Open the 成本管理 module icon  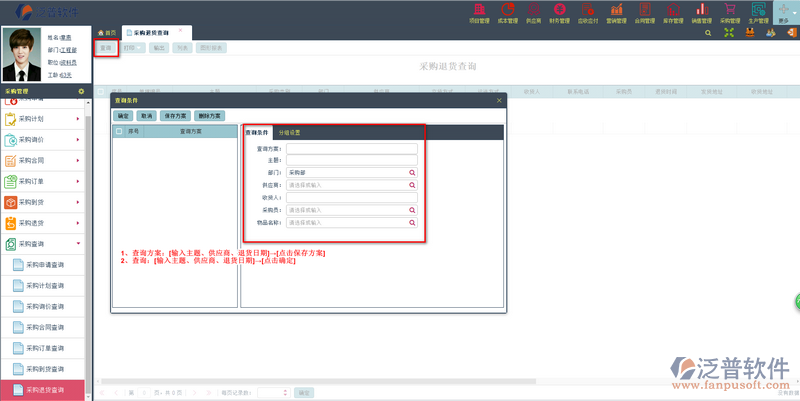pyautogui.click(x=508, y=13)
